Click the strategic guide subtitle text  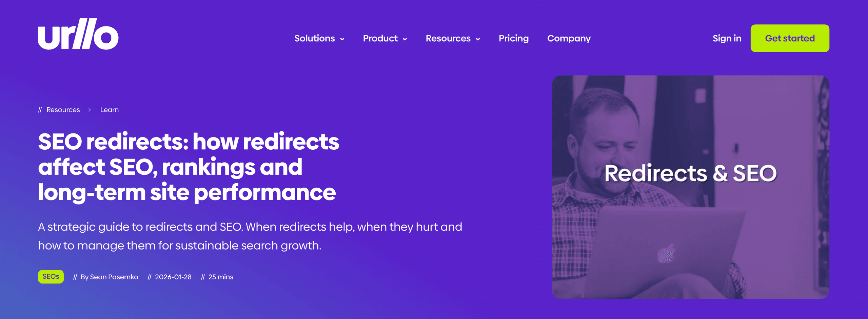point(250,236)
